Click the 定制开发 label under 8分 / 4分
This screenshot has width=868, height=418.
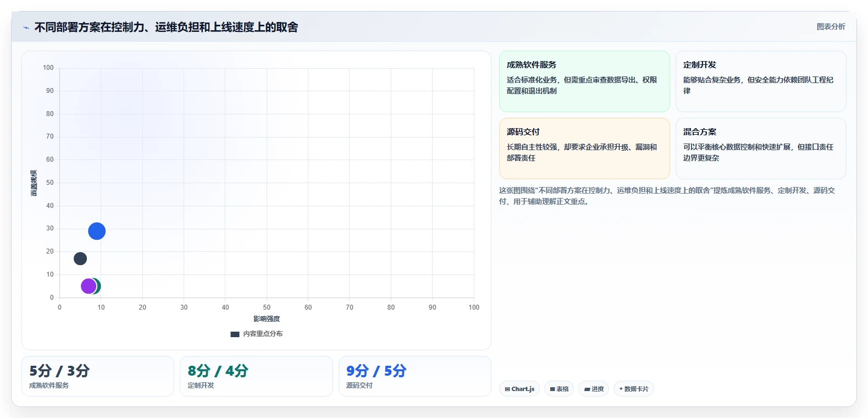coord(201,386)
